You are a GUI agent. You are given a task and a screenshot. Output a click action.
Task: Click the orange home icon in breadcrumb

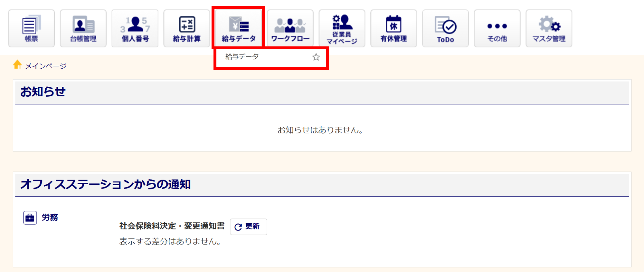pos(17,65)
